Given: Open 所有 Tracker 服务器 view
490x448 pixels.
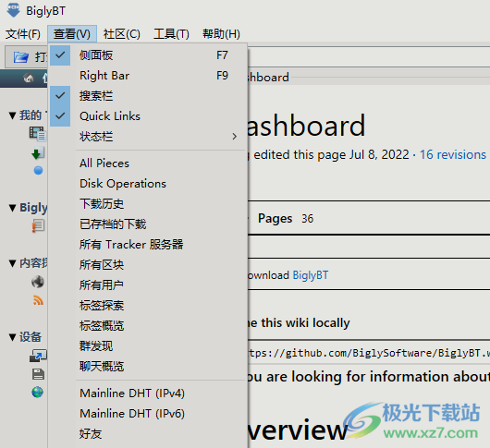Looking at the screenshot, I should click(x=147, y=245).
